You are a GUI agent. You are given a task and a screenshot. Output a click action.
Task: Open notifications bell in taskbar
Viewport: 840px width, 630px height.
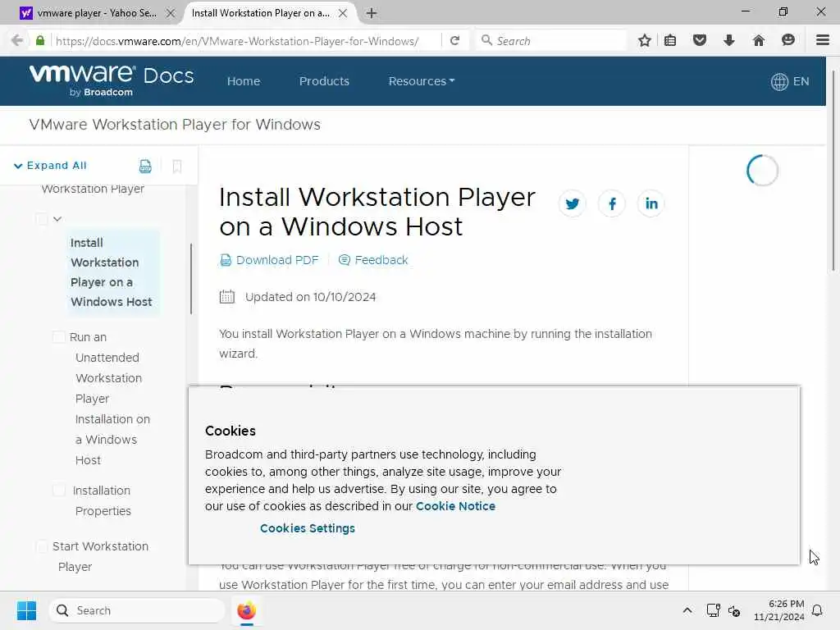tap(818, 610)
